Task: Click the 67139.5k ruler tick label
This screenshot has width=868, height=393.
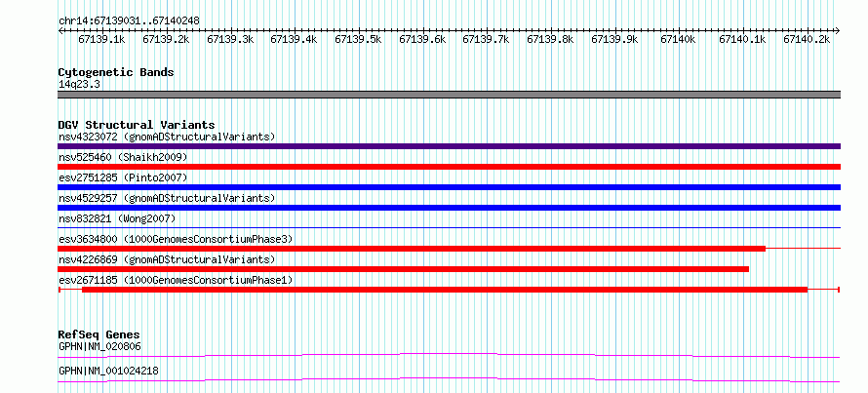Action: point(358,39)
